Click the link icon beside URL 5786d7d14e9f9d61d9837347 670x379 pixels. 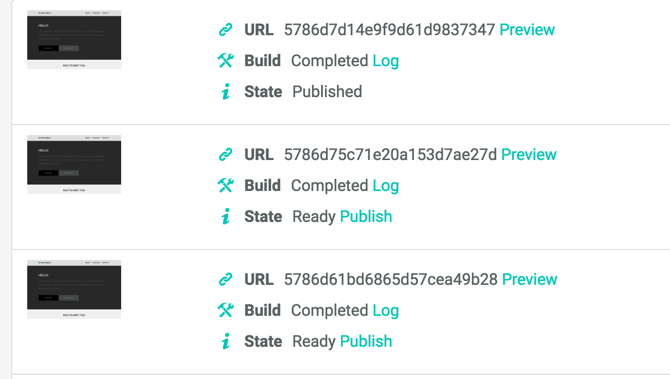(x=226, y=30)
